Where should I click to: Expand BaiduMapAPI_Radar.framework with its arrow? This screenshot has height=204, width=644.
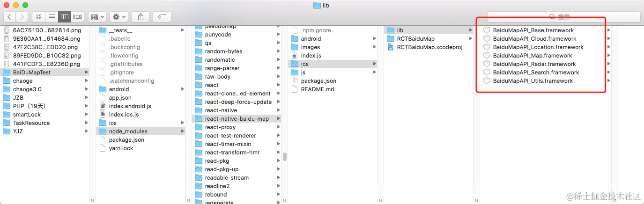608,64
